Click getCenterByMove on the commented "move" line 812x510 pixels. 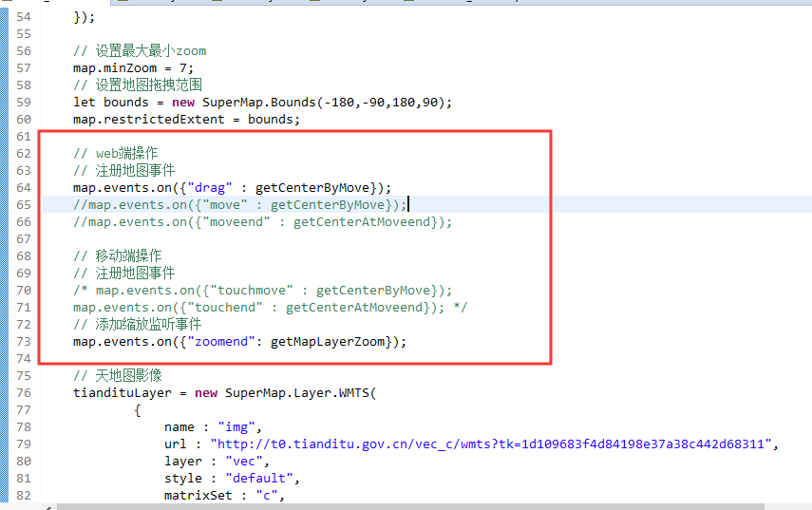329,205
